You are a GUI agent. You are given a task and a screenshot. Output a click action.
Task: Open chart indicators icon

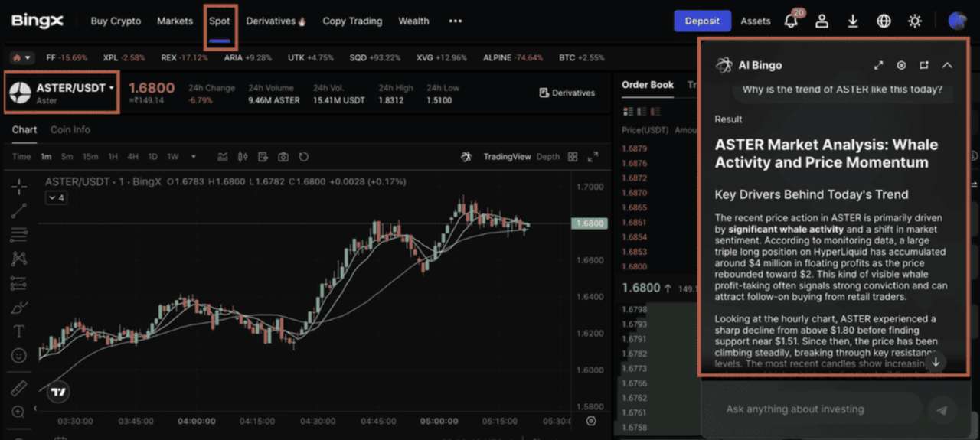click(223, 157)
